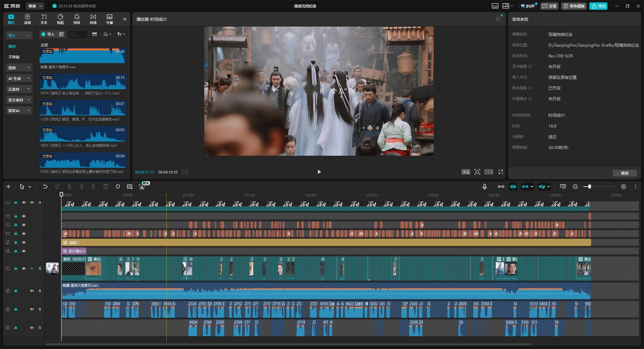
Task: Switch to the 特效 tab
Action: [x=77, y=19]
